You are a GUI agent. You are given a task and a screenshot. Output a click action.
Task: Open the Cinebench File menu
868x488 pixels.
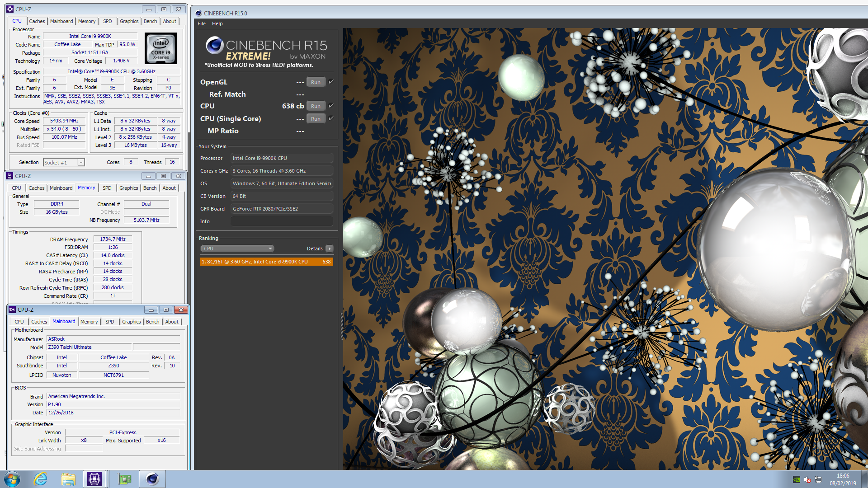[x=202, y=23]
